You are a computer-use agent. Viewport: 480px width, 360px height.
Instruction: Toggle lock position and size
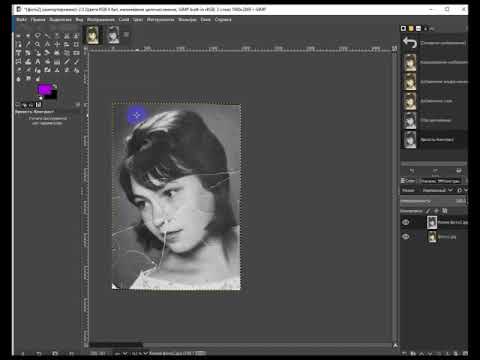point(437,211)
